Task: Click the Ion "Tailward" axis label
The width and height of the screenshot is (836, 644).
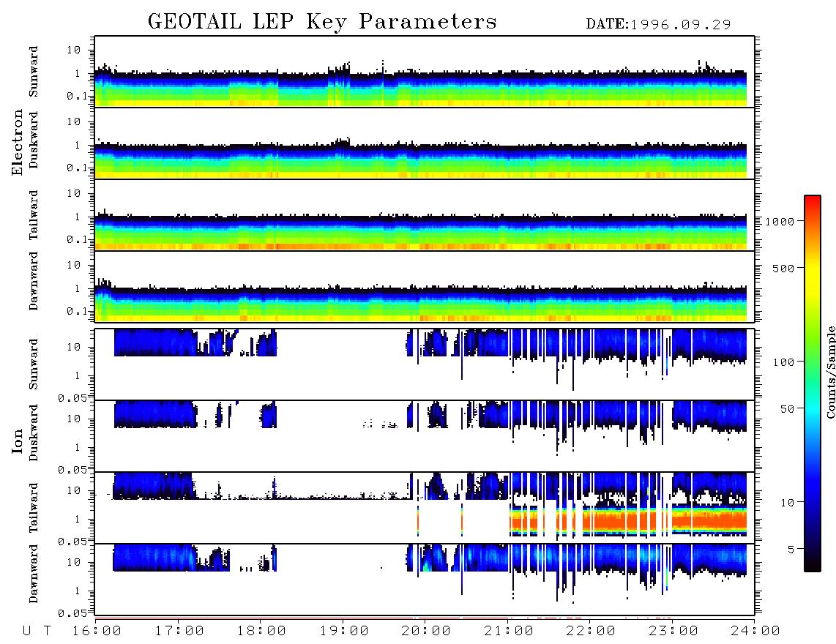Action: click(34, 507)
